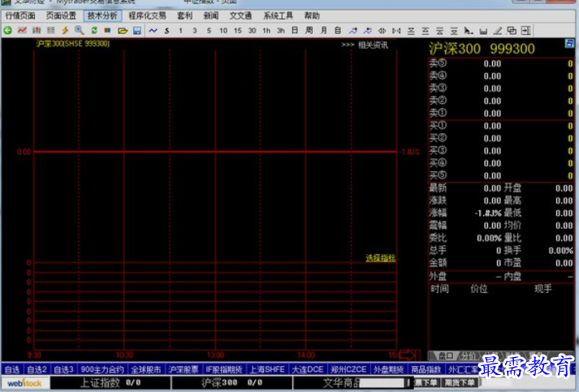Image resolution: width=579 pixels, height=392 pixels.
Task: Click the candlestick chart toolbar icon
Action: (37, 31)
